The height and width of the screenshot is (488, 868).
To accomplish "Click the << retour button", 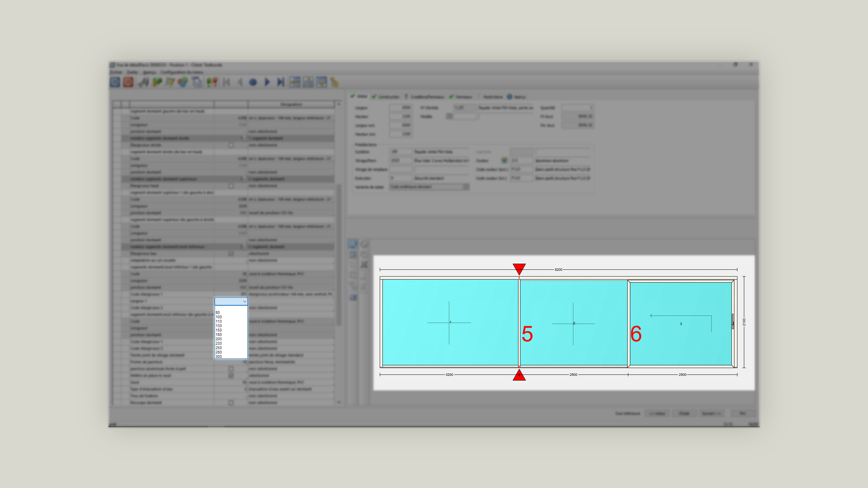I will [657, 413].
